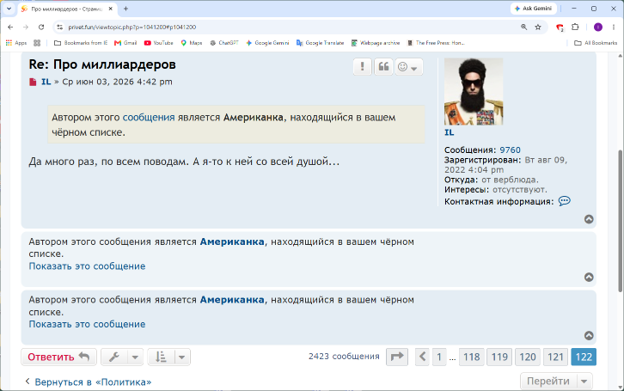Open topic tools wrench dropdown
624x391 pixels.
coord(122,357)
